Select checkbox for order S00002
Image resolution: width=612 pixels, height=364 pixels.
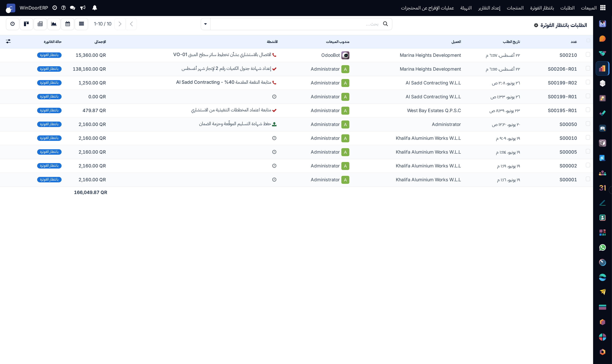pyautogui.click(x=588, y=165)
